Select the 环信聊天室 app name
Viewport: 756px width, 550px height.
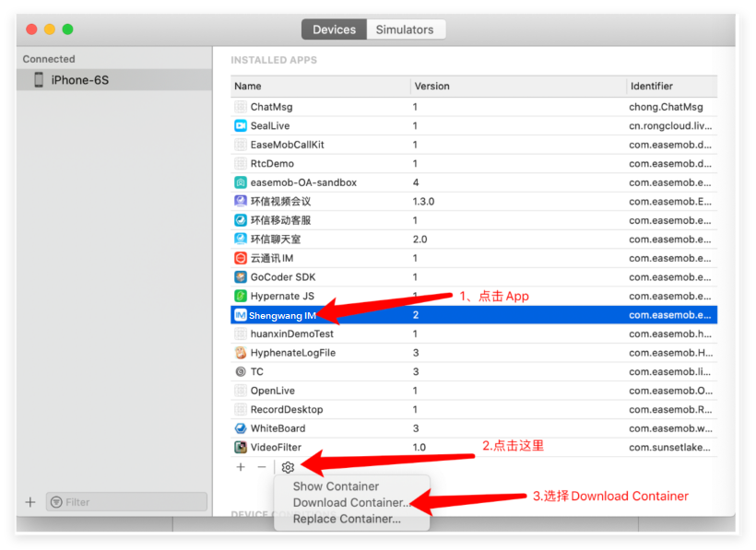click(x=276, y=239)
